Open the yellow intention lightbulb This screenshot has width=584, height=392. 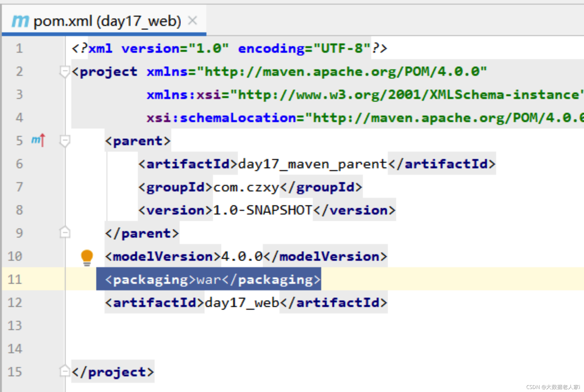click(87, 257)
